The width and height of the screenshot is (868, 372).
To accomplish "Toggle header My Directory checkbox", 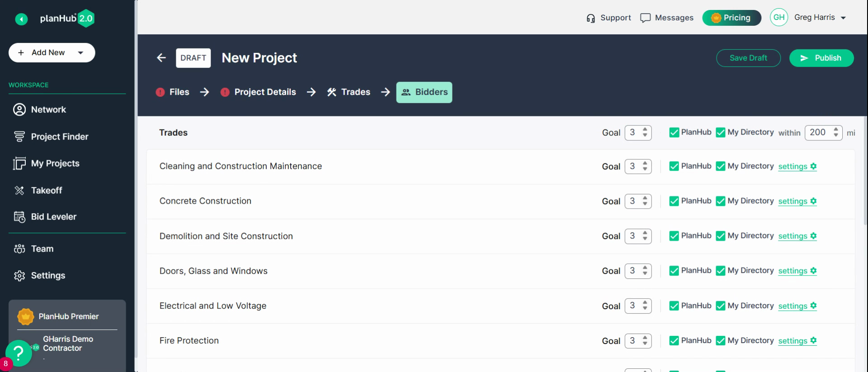I will (721, 132).
